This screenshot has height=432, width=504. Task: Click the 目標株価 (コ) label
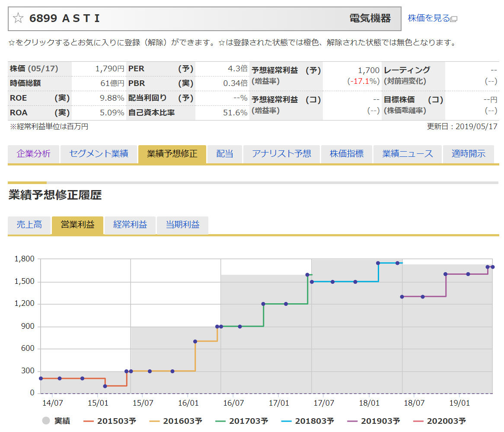(413, 100)
